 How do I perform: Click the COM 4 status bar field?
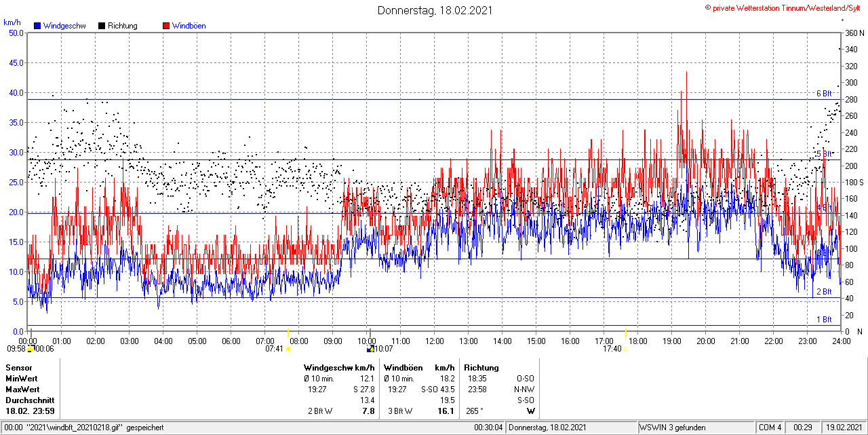(x=770, y=428)
